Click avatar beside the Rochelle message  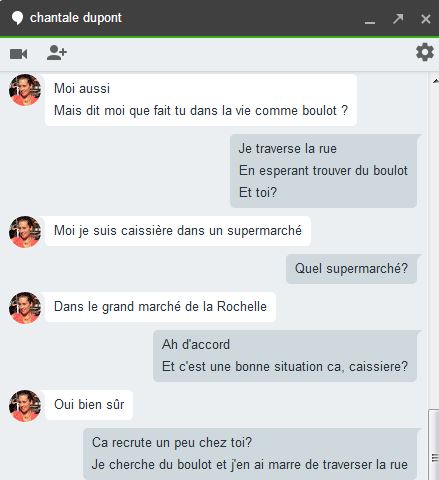pyautogui.click(x=25, y=308)
